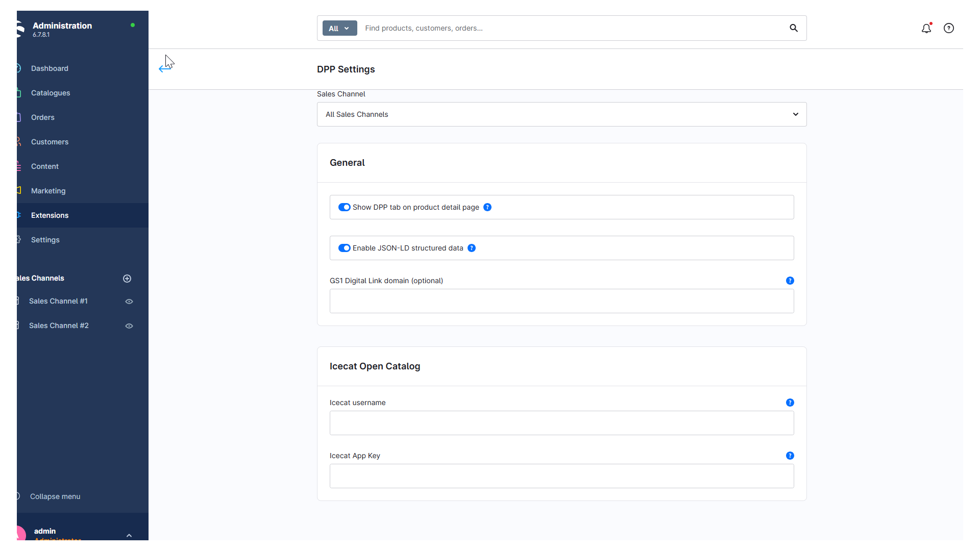Focus the Find products search field
The image size is (980, 551).
(x=572, y=28)
